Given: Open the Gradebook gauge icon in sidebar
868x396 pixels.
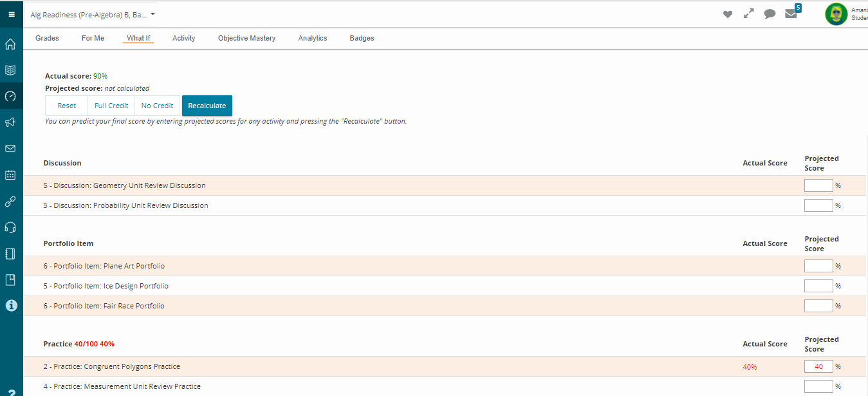Looking at the screenshot, I should click(10, 96).
